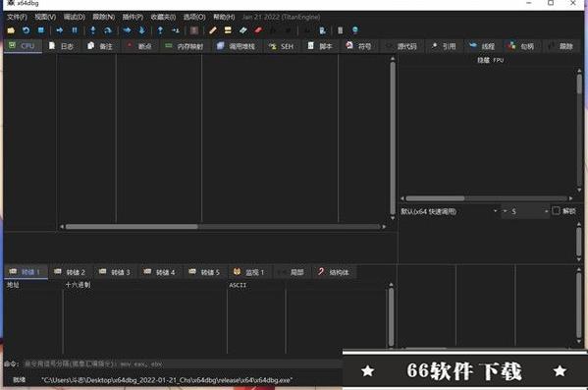
Task: Click the 地址 address column header
Action: pyautogui.click(x=13, y=285)
